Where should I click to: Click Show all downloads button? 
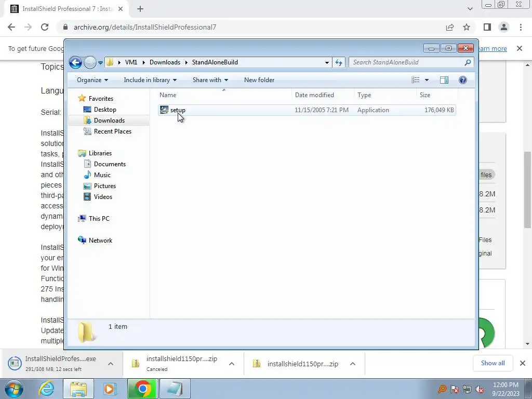pos(493,363)
